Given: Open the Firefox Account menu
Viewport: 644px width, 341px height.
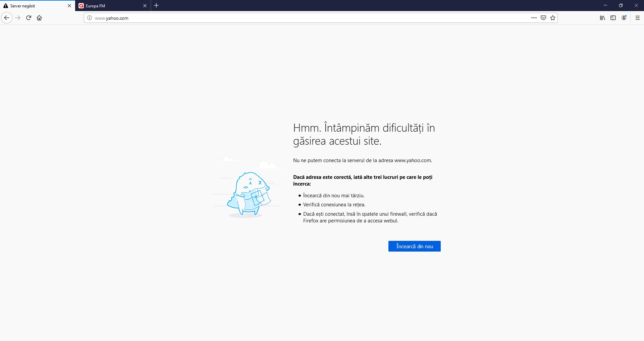Looking at the screenshot, I should [624, 18].
